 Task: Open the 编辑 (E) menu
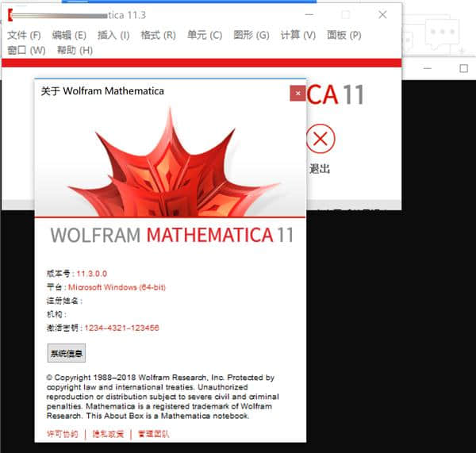click(69, 35)
